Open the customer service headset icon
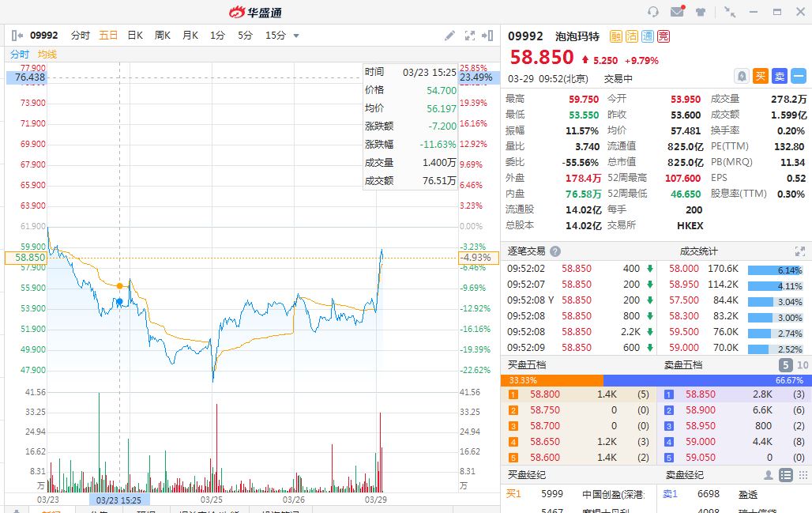Viewport: 812px width, 513px height. point(652,12)
